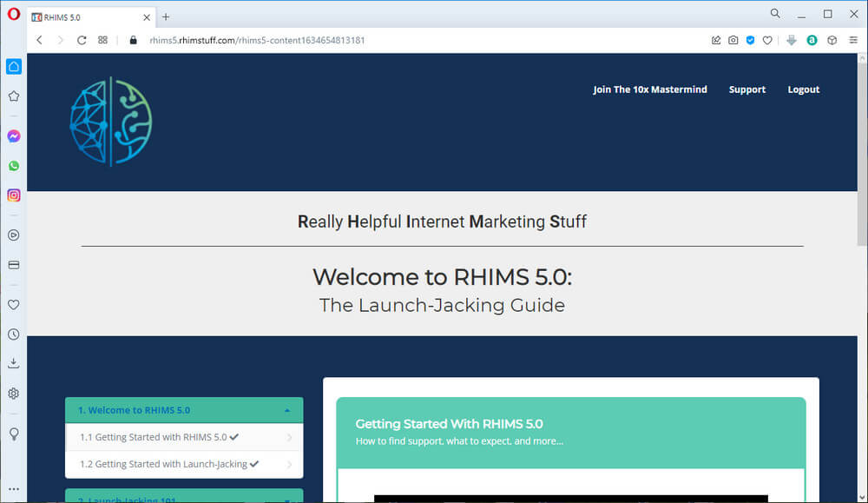
Task: Click 'Welcome to RHIMS 5.0:' title text
Action: [x=443, y=277]
